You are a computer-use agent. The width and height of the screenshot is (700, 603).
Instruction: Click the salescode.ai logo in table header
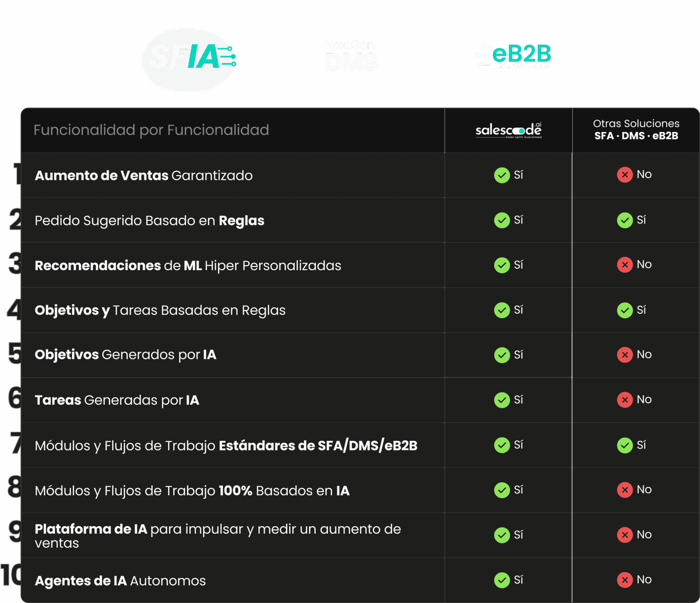(509, 130)
